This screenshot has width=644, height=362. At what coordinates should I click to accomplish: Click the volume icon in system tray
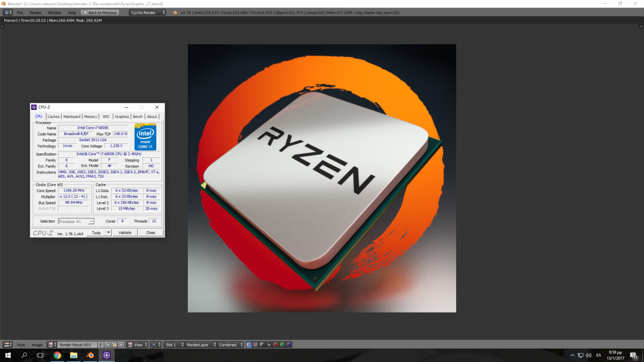point(589,355)
